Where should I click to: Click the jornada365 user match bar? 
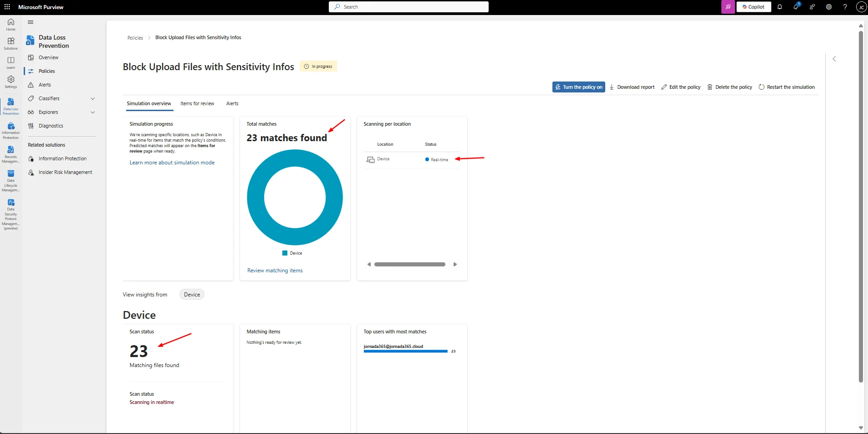click(x=405, y=351)
